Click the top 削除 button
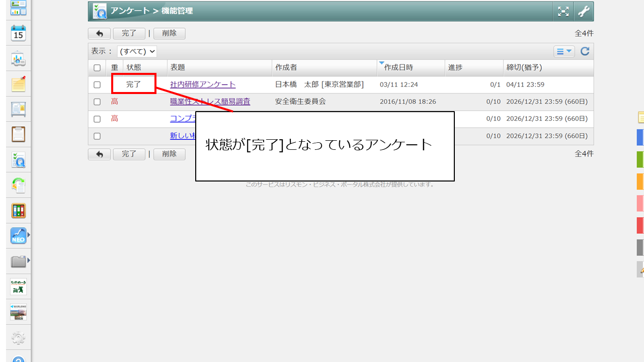Image resolution: width=644 pixels, height=362 pixels. (170, 34)
